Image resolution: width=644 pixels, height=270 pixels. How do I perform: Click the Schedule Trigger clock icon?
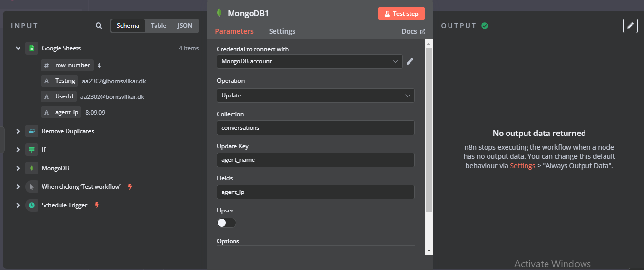(x=32, y=205)
